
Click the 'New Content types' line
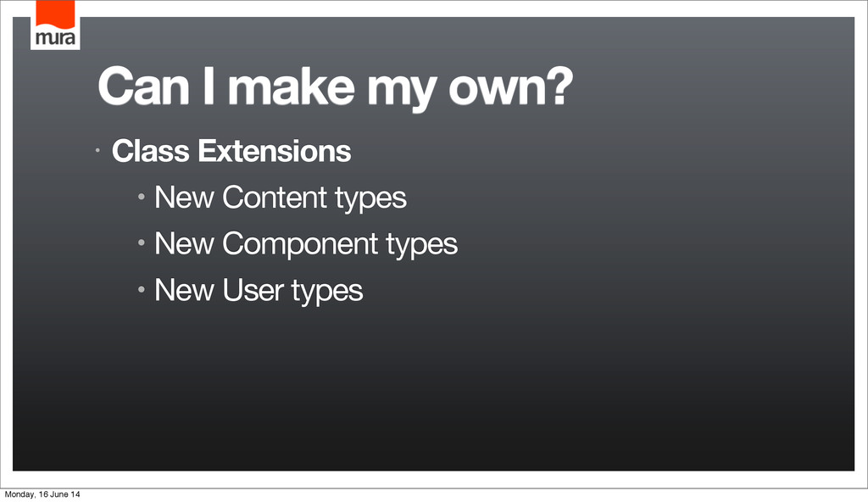[281, 198]
